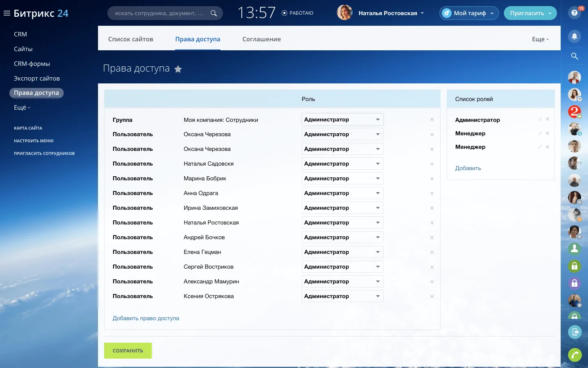588x368 pixels.
Task: Add Права доступа page to favorites star
Action: [178, 69]
